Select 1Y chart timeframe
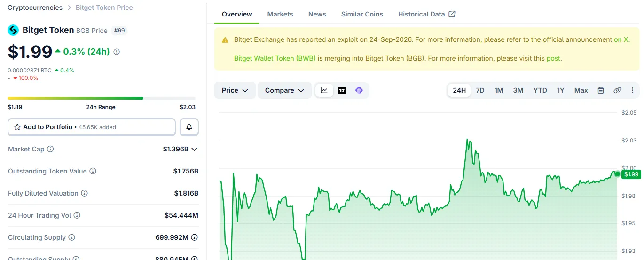The height and width of the screenshot is (260, 644). pyautogui.click(x=560, y=90)
